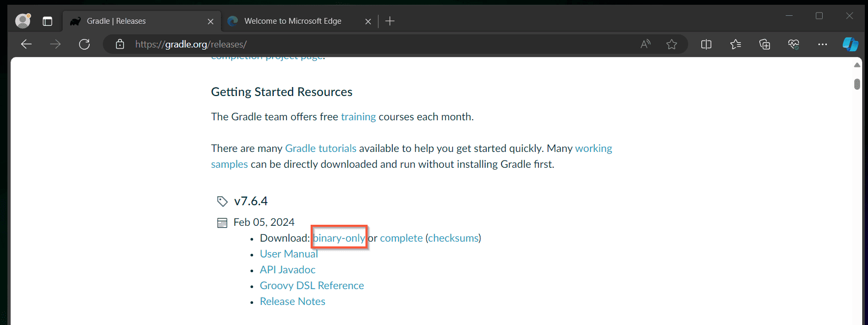Open the checksums link
Screen dimensions: 868x325
(x=454, y=238)
